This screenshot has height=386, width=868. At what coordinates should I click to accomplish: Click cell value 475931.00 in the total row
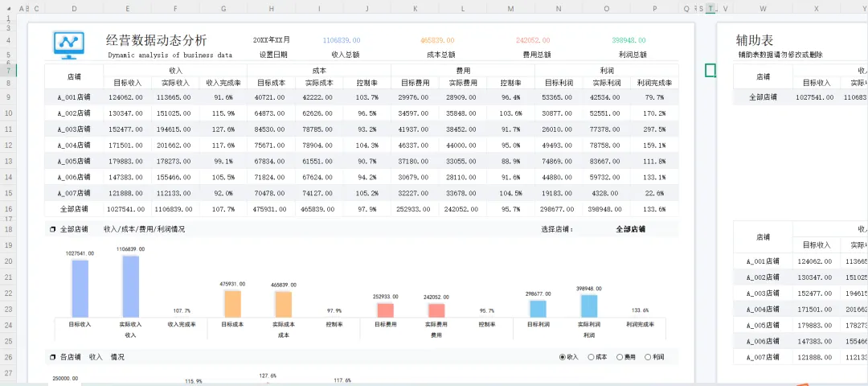point(269,209)
